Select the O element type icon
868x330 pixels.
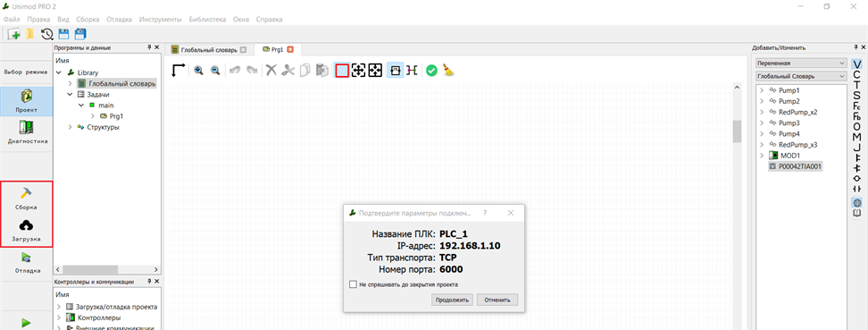pos(857,126)
